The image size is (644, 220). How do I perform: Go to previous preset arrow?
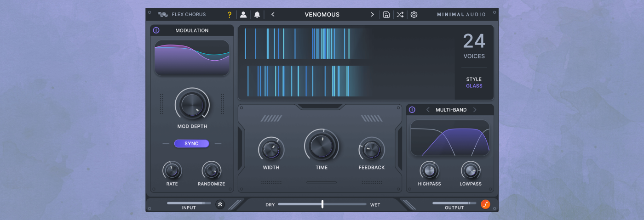(273, 15)
